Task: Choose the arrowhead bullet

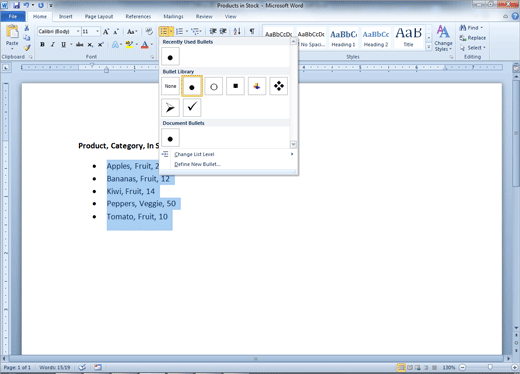Action: coord(170,108)
